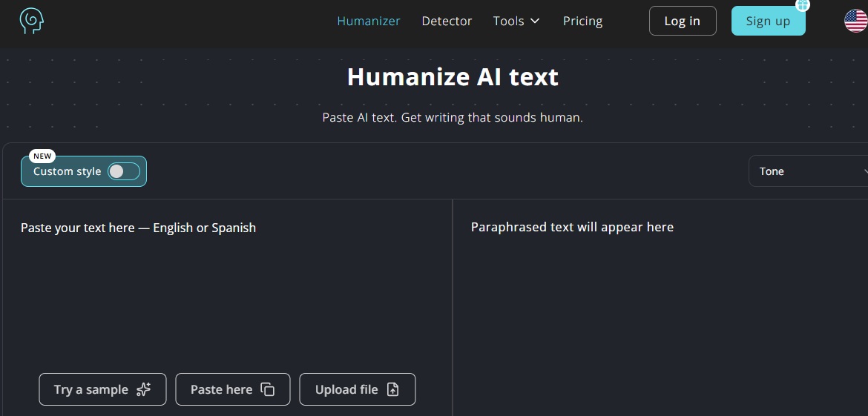The image size is (868, 416).
Task: Go to the Detector page
Action: pyautogui.click(x=447, y=21)
